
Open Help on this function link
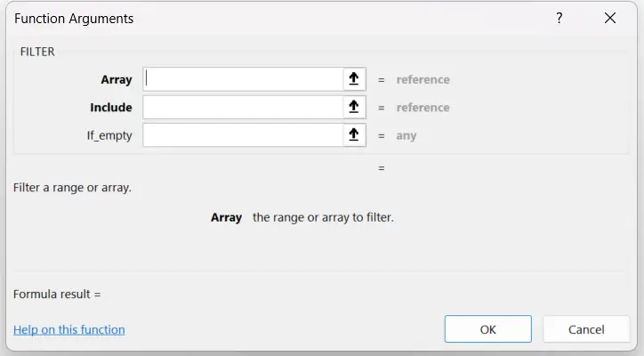[x=69, y=329]
